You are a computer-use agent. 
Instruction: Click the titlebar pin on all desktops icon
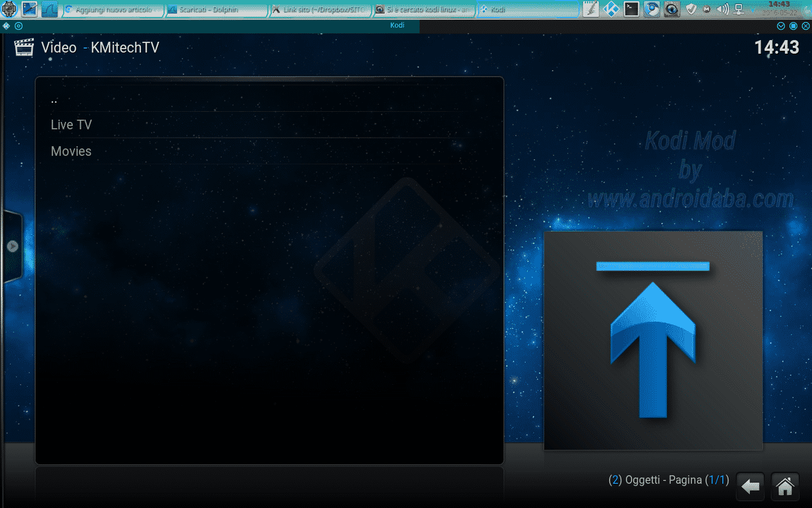click(x=19, y=26)
